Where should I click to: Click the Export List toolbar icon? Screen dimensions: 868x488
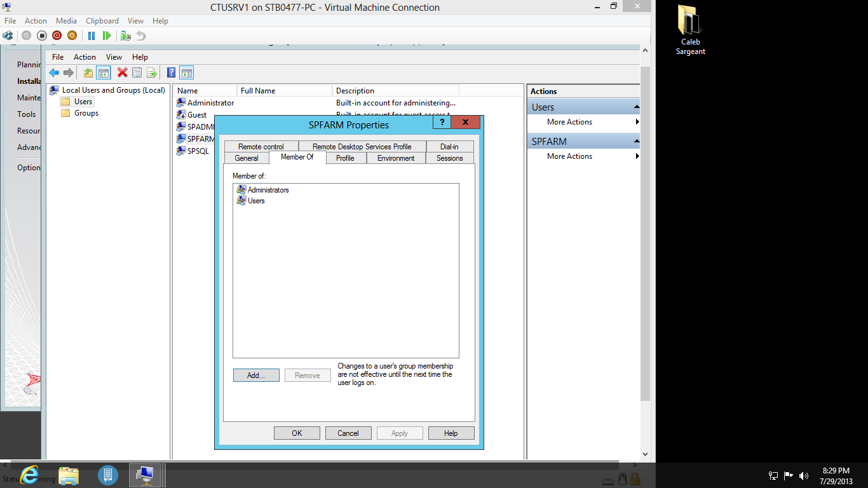152,72
